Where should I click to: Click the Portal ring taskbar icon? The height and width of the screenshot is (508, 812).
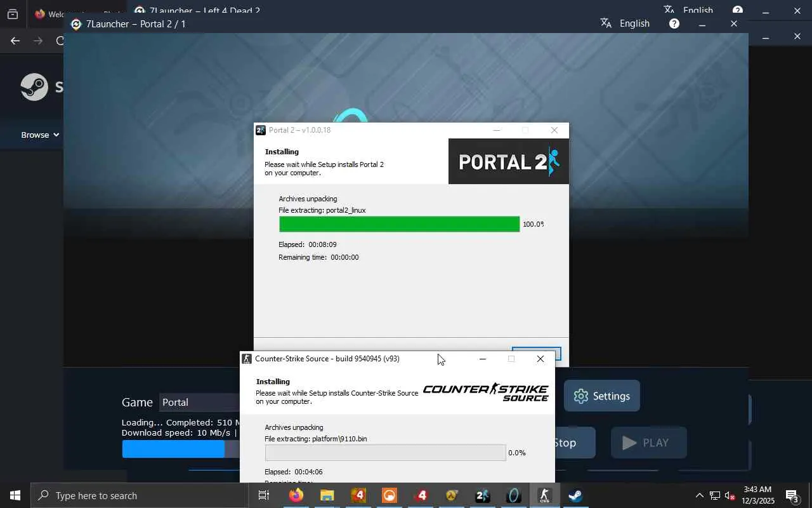(513, 495)
